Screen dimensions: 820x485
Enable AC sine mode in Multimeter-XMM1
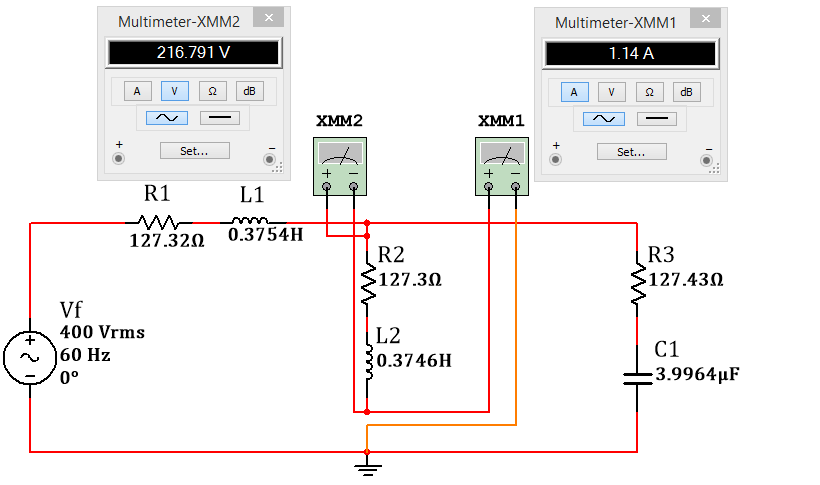pos(603,119)
